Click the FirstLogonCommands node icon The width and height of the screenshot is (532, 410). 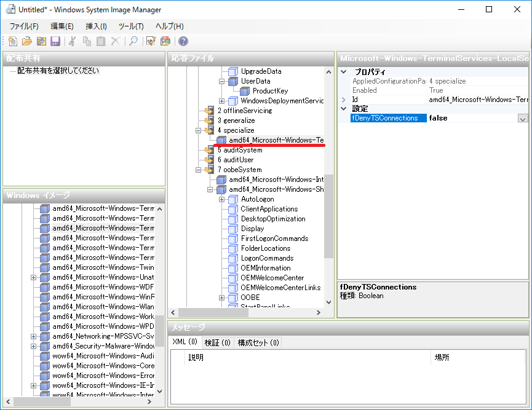click(232, 239)
